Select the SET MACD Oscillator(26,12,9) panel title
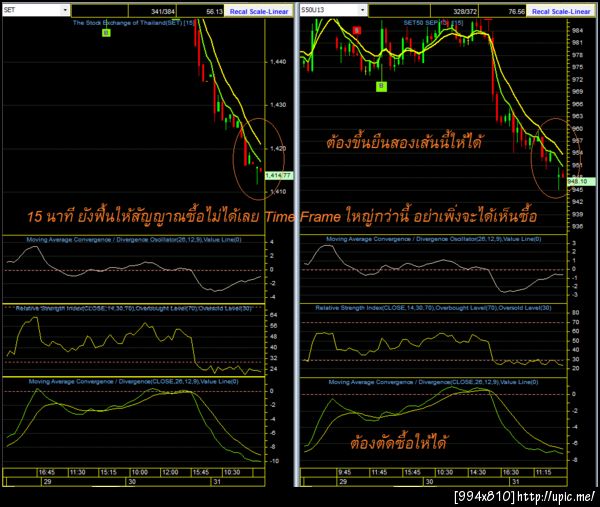This screenshot has height=507, width=600. pos(134,240)
